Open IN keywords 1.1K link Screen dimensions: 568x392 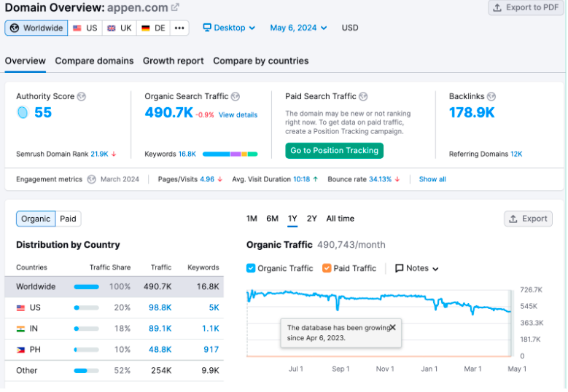[x=211, y=329]
